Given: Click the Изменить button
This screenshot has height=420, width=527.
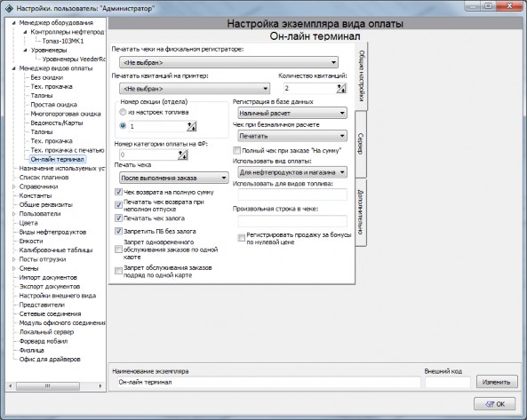Looking at the screenshot, I should (497, 382).
